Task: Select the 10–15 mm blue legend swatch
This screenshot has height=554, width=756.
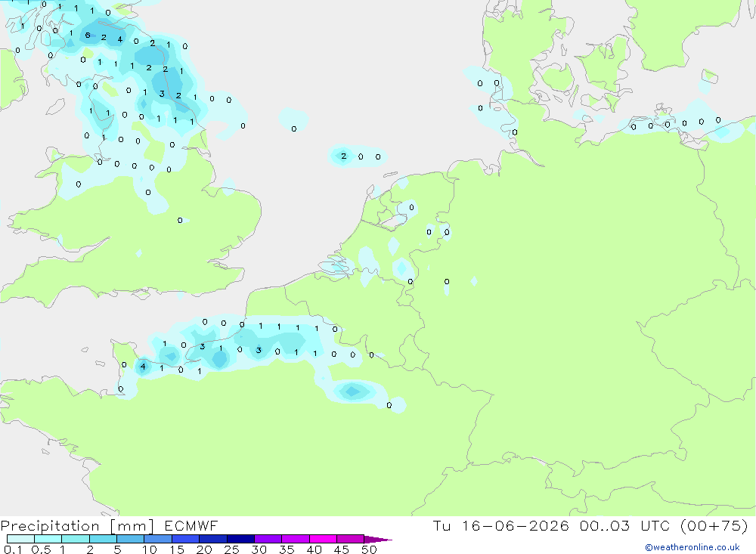Action: coord(158,539)
